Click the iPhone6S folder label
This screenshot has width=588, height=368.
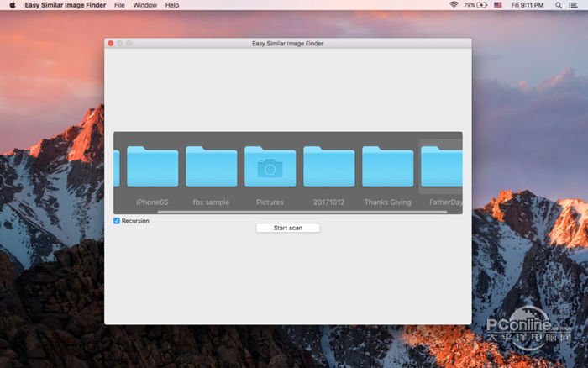point(152,202)
